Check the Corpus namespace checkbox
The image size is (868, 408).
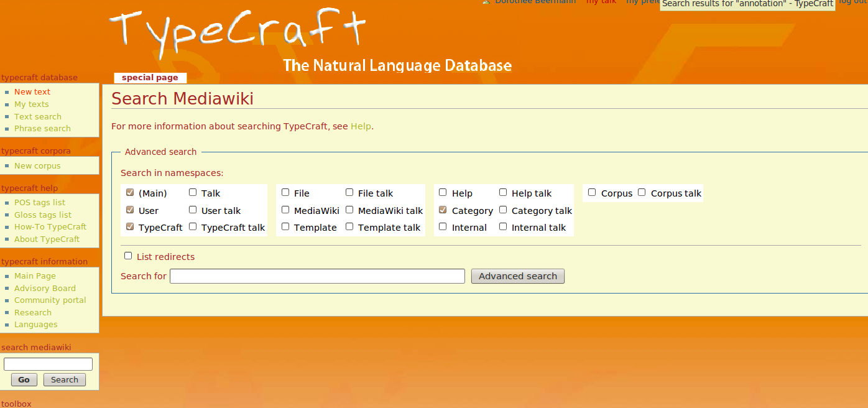click(592, 193)
